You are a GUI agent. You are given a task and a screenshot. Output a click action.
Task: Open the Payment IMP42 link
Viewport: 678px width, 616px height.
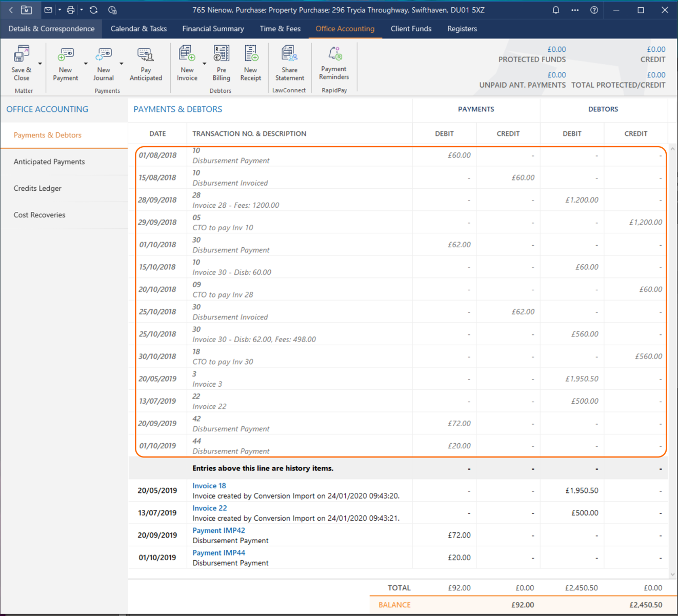218,530
